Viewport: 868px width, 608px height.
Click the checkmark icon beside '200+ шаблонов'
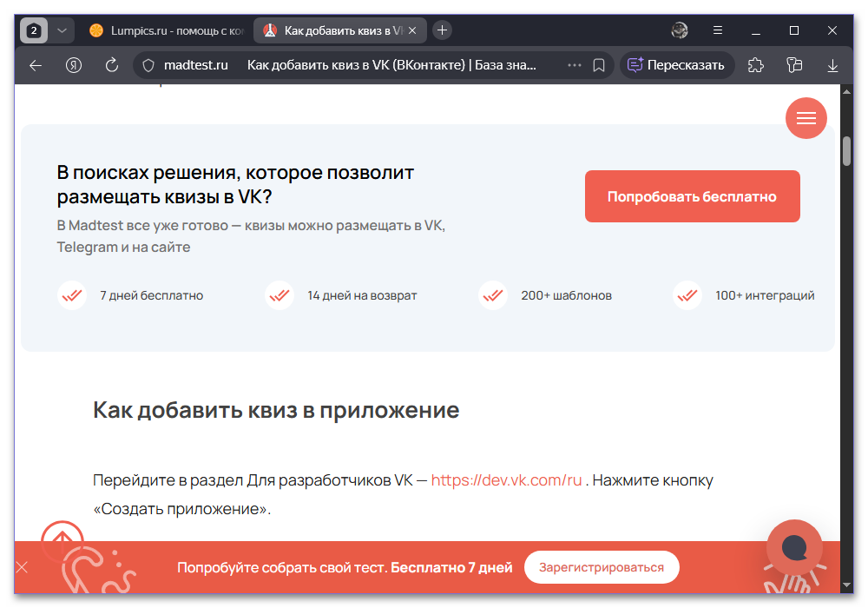click(x=493, y=295)
